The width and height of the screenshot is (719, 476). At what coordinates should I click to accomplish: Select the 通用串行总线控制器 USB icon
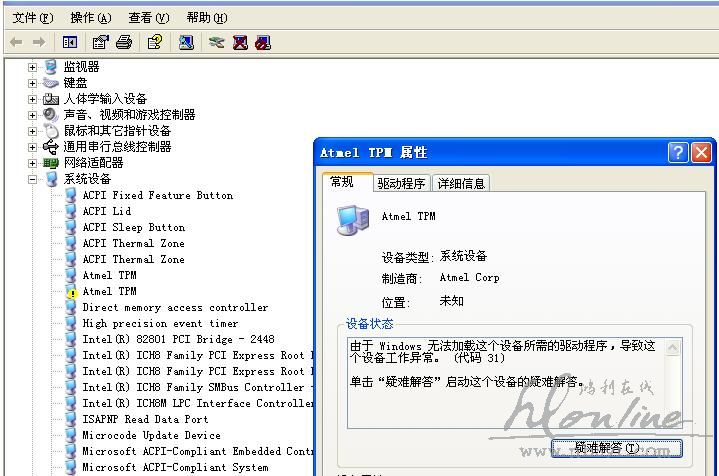(x=51, y=147)
